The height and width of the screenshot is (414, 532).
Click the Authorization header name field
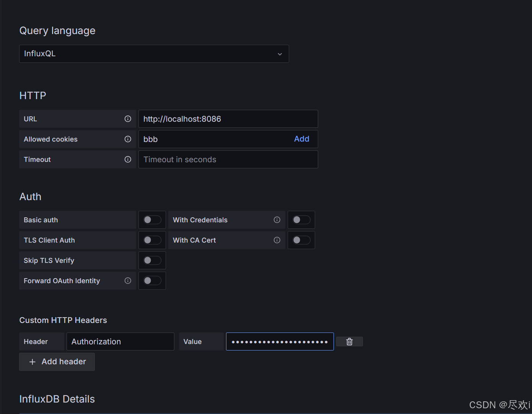click(120, 342)
